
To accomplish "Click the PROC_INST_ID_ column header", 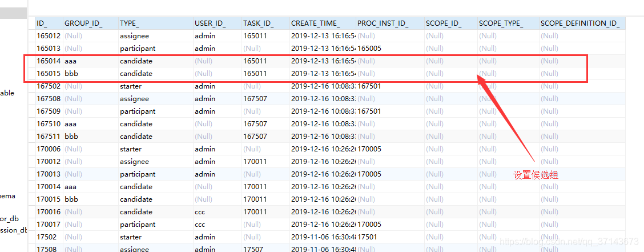I will pyautogui.click(x=390, y=23).
